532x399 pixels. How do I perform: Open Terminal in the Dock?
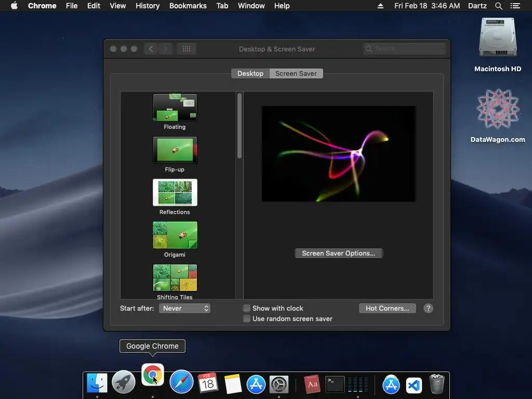click(335, 384)
